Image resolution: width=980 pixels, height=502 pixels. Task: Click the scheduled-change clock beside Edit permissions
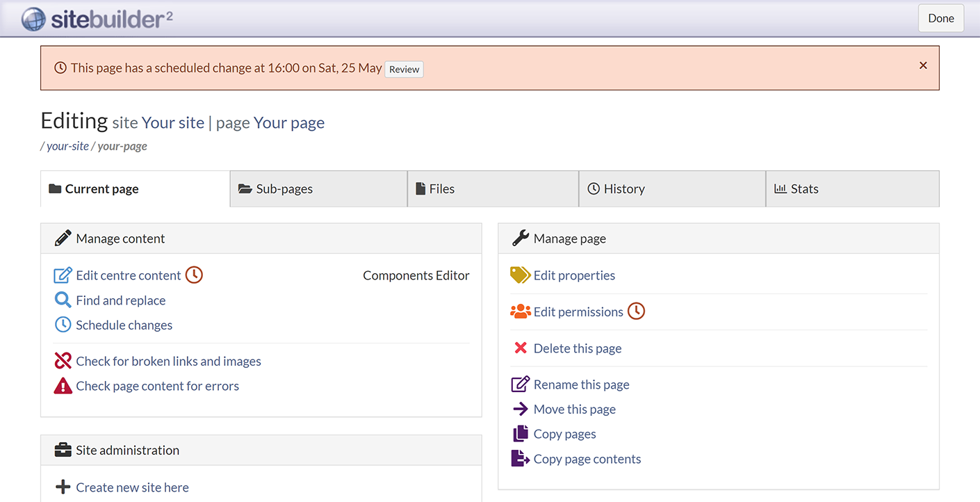click(636, 311)
